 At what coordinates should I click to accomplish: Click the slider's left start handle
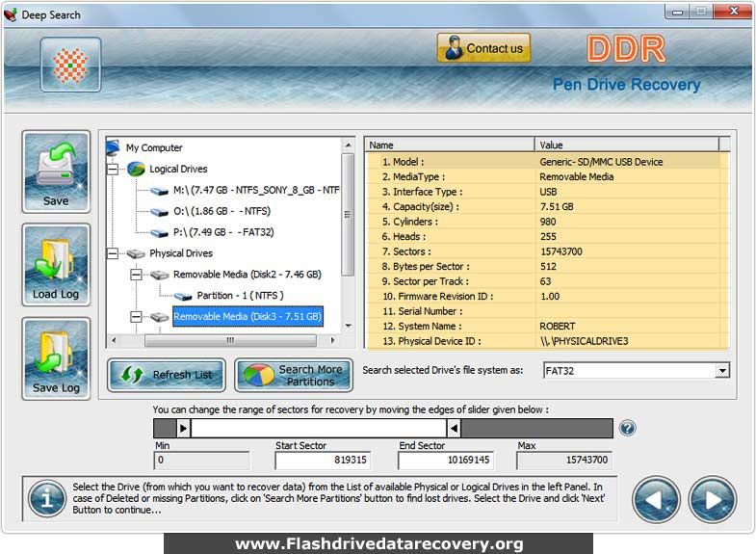tap(183, 428)
